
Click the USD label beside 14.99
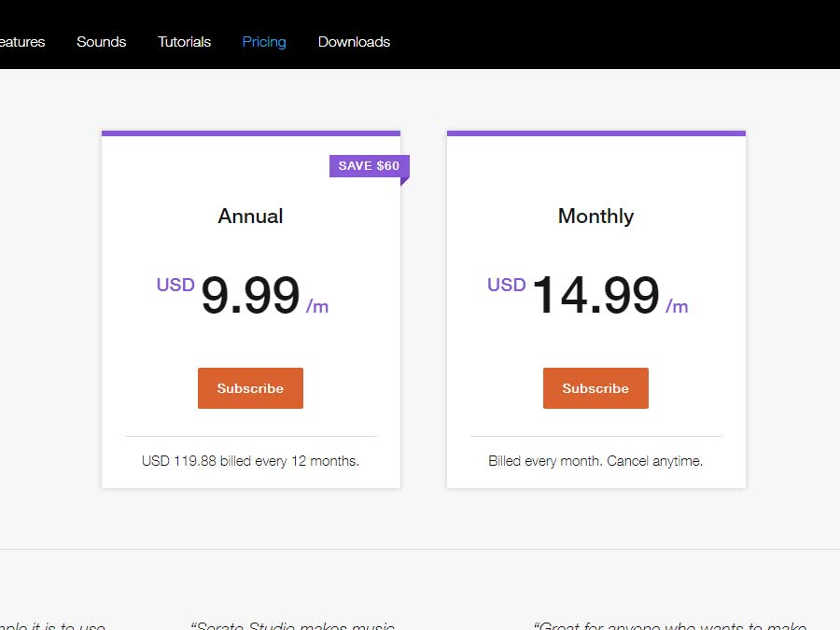(x=507, y=285)
